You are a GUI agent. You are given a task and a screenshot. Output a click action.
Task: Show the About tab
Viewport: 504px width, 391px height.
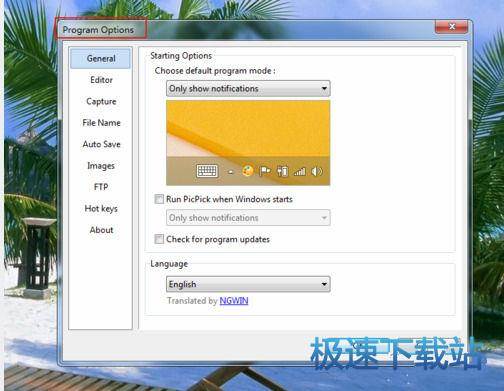point(101,230)
